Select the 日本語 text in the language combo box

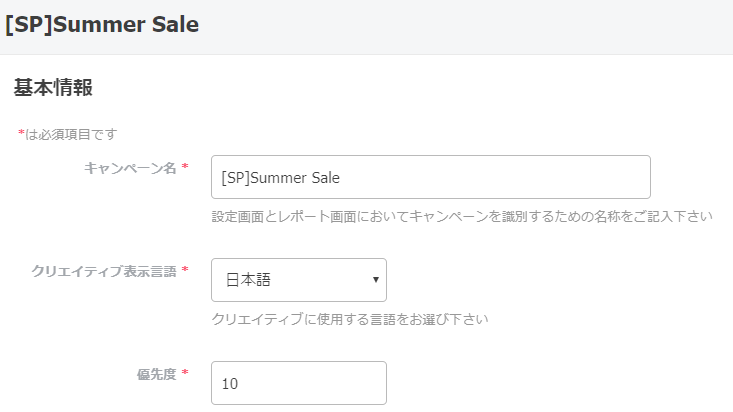pyautogui.click(x=246, y=280)
